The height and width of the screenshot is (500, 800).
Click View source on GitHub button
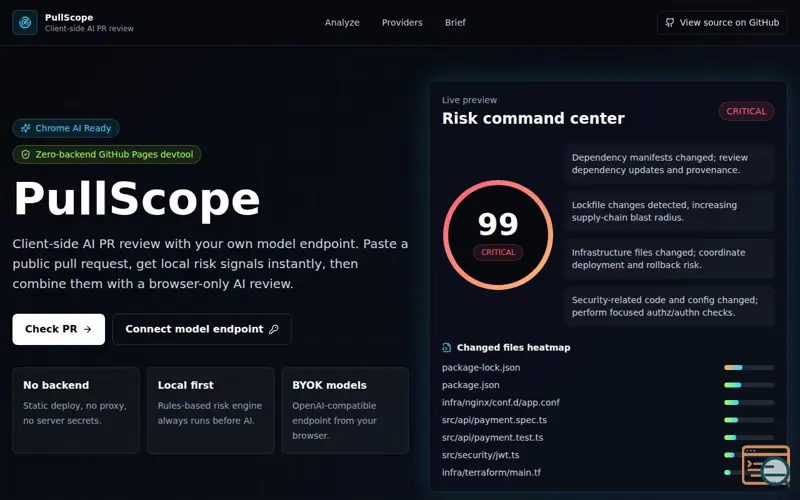pyautogui.click(x=721, y=22)
